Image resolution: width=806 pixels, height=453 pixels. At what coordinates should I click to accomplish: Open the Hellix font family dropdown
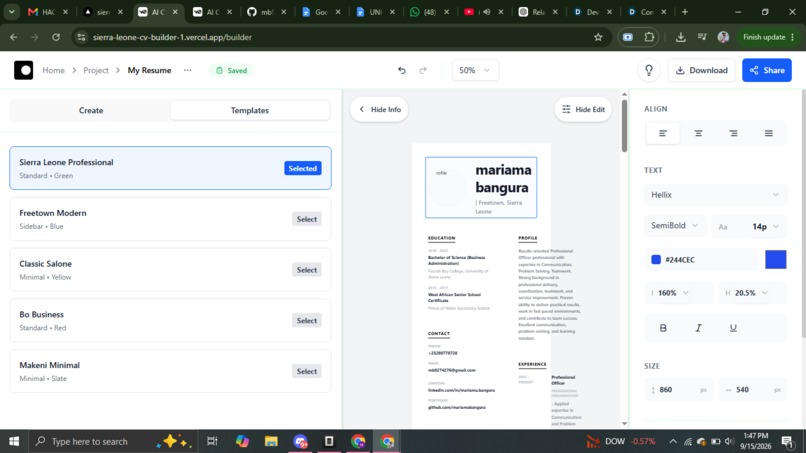tap(715, 195)
